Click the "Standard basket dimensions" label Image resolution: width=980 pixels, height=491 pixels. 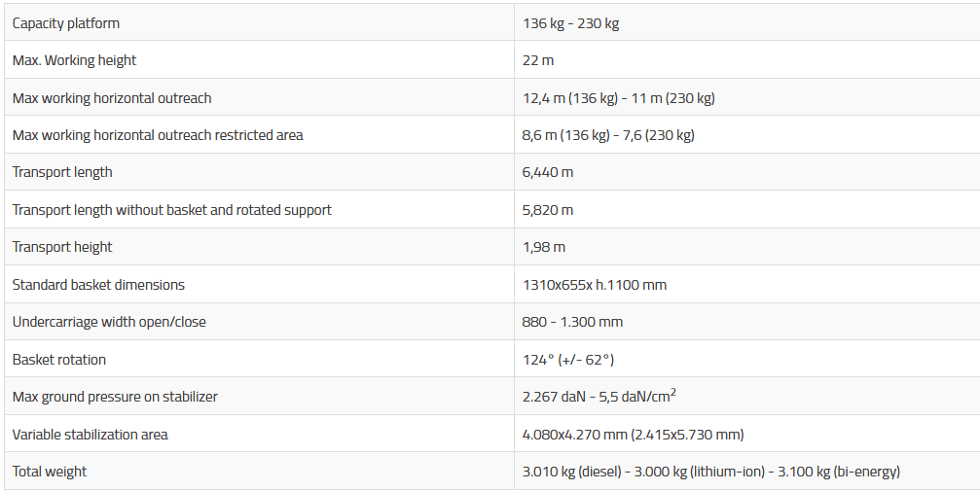pos(98,285)
